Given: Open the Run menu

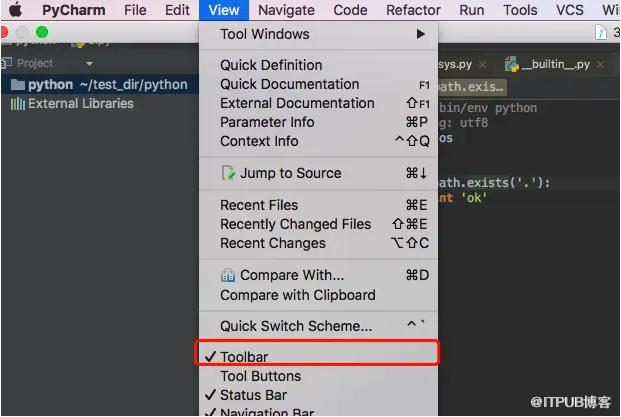Looking at the screenshot, I should (x=471, y=10).
